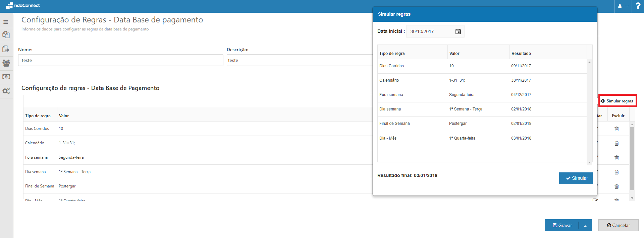Open the calendar picker for Data inicial
The image size is (644, 238).
(x=458, y=31)
